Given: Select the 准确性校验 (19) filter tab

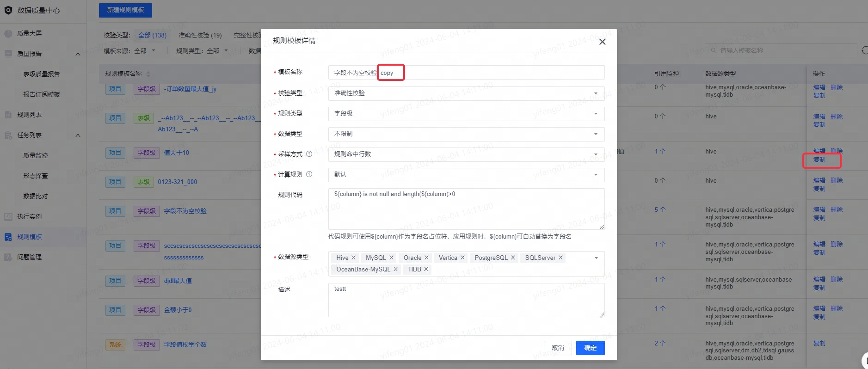Looking at the screenshot, I should 200,35.
